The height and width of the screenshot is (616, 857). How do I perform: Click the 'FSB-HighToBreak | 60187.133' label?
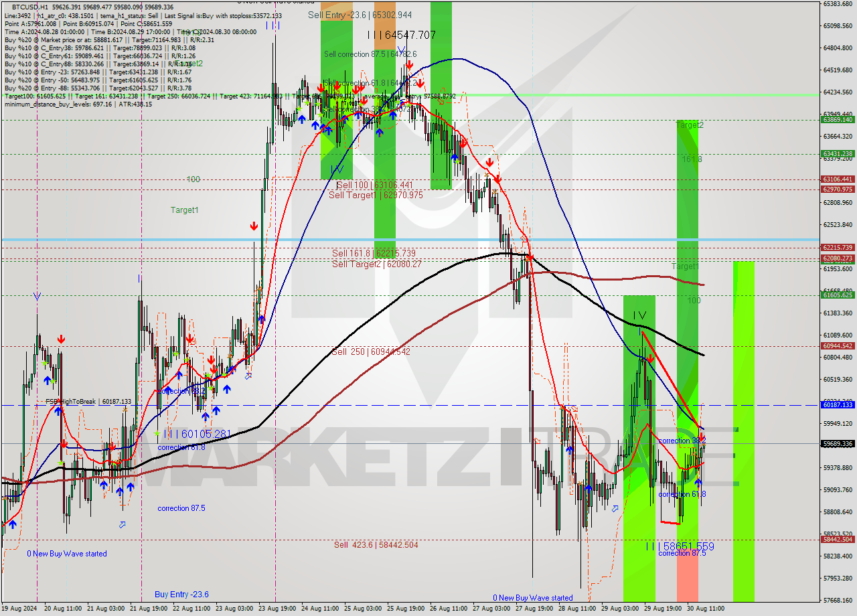(x=88, y=402)
